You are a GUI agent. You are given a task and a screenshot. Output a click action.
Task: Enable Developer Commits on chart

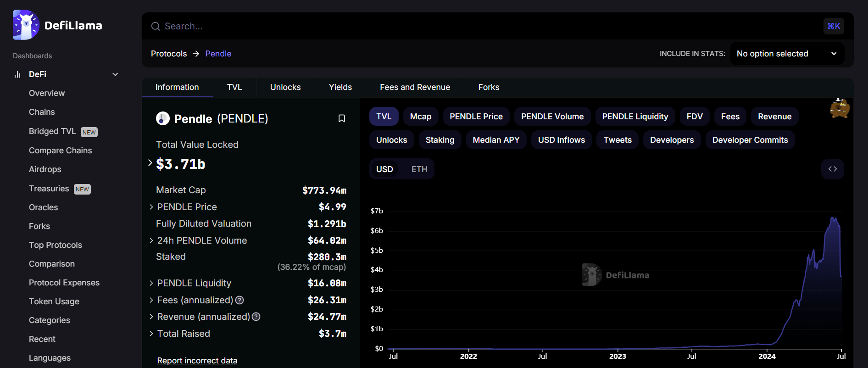(750, 140)
